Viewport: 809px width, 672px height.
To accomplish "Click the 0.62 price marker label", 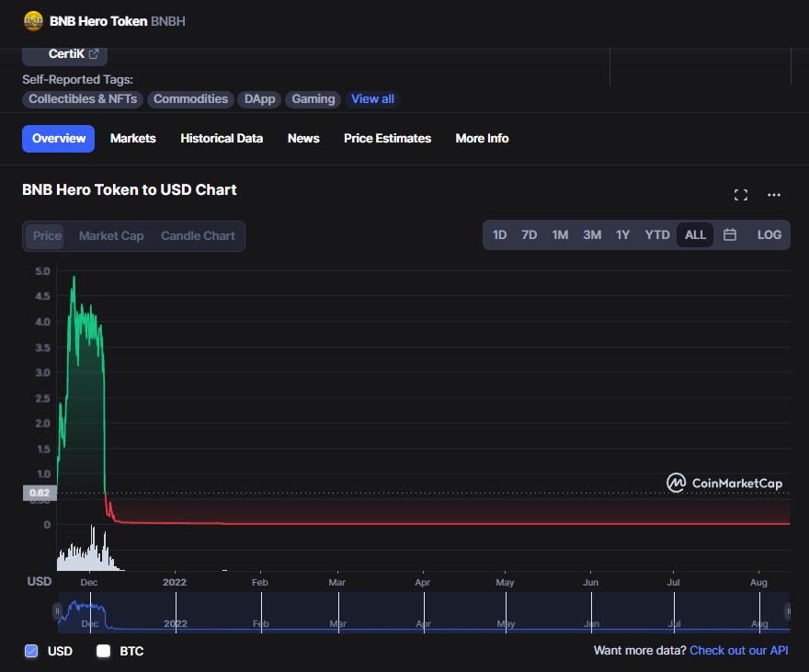I will (x=40, y=493).
